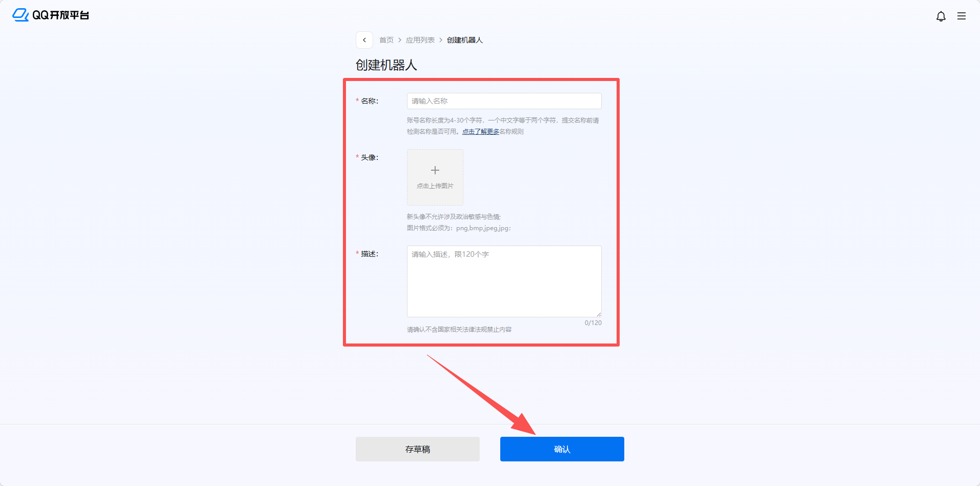The image size is (980, 486).
Task: Focus the 名称 input field
Action: click(x=504, y=101)
